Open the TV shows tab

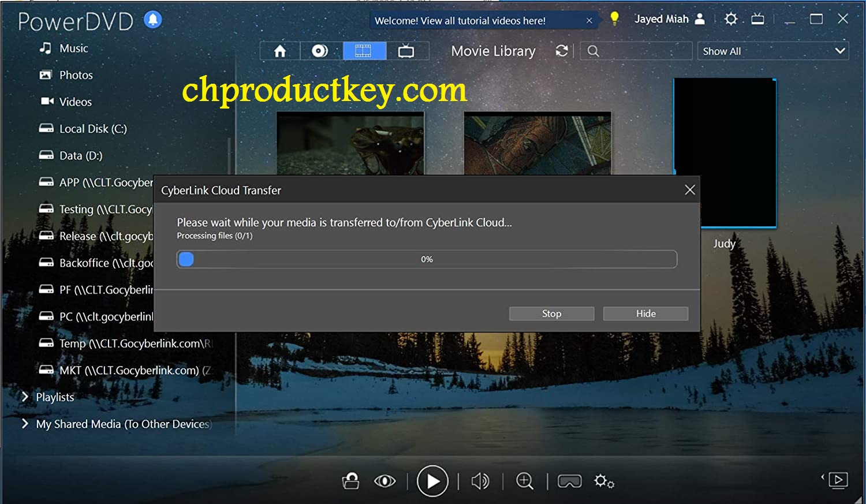pos(406,51)
